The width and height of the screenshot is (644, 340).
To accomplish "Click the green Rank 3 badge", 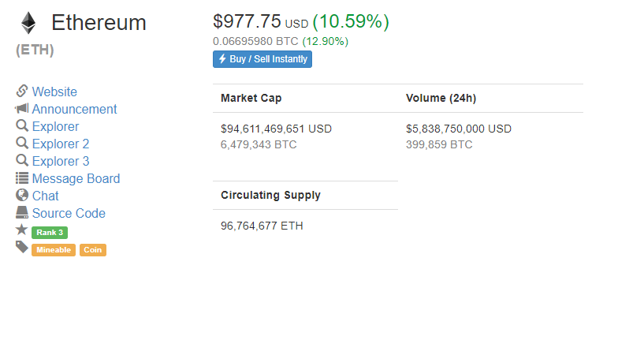I will (x=50, y=232).
